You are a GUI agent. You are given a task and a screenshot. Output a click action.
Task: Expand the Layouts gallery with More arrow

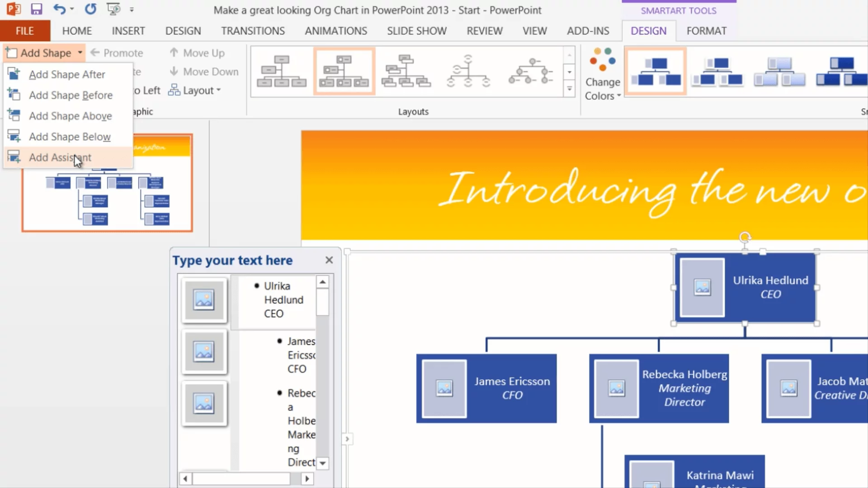569,89
